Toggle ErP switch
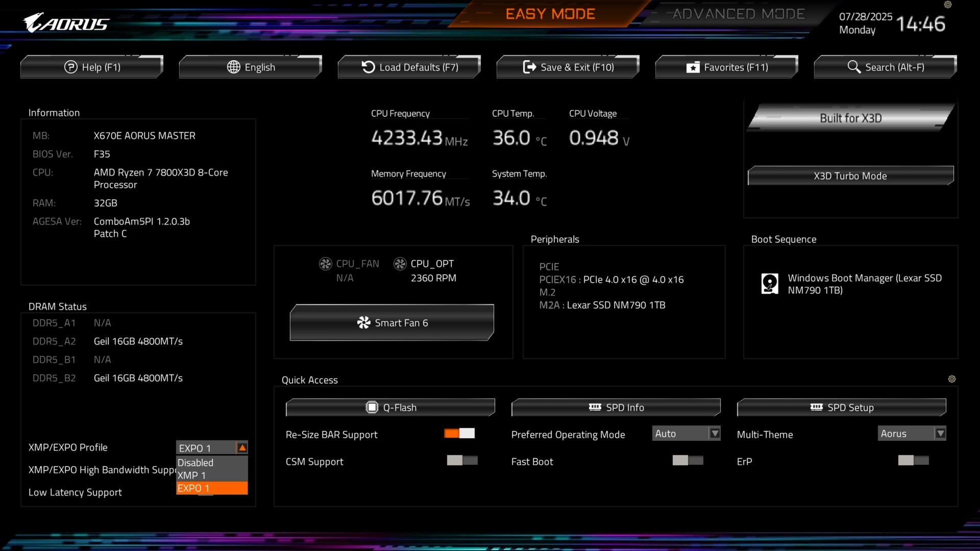 coord(914,460)
